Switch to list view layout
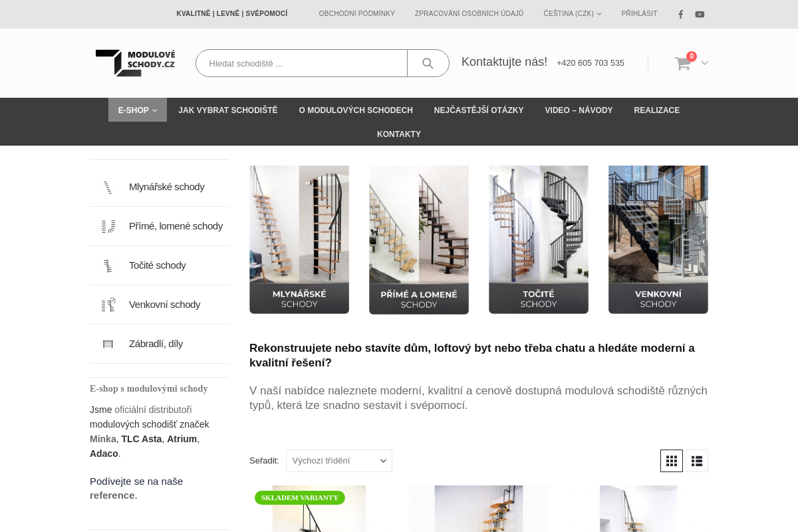Image resolution: width=798 pixels, height=532 pixels. (697, 461)
